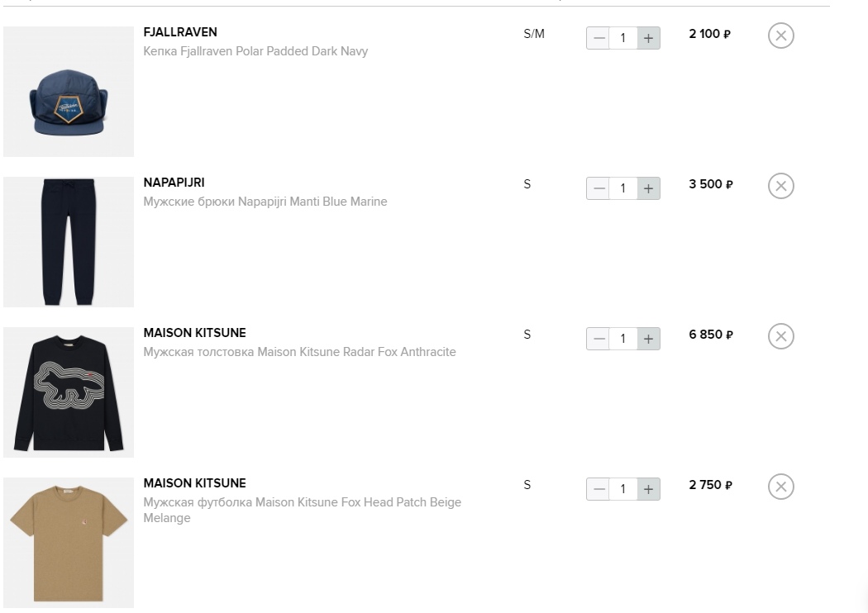The height and width of the screenshot is (613, 868).
Task: Open the Radar Fox sweatshirt image
Action: pyautogui.click(x=69, y=392)
